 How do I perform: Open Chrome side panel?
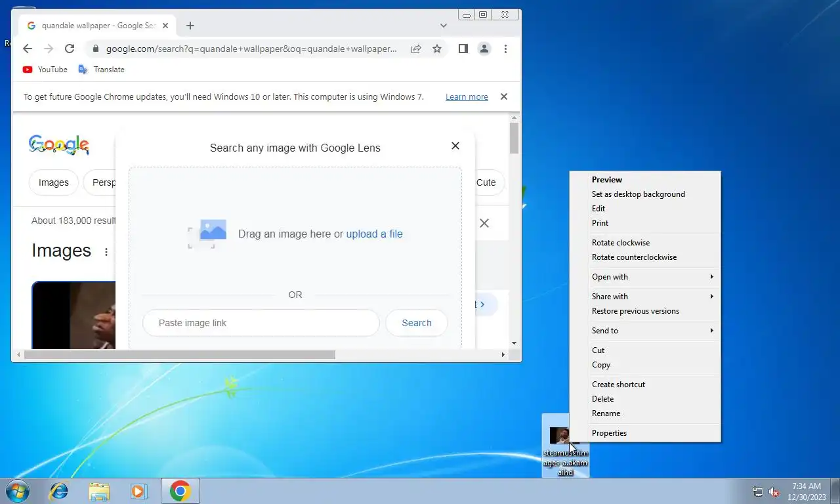[x=463, y=49]
